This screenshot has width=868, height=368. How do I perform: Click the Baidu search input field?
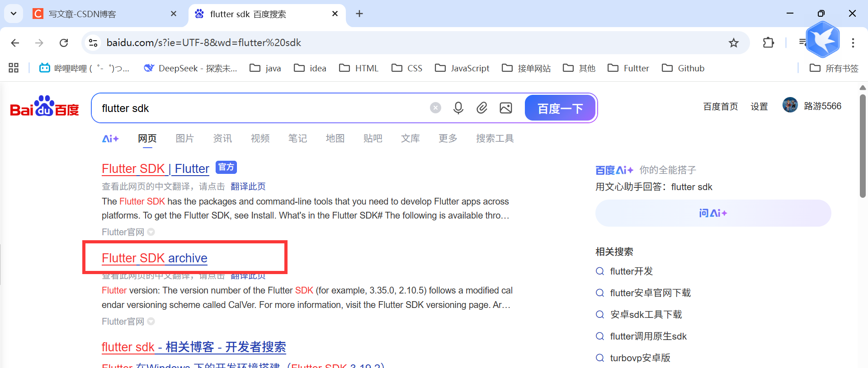262,108
